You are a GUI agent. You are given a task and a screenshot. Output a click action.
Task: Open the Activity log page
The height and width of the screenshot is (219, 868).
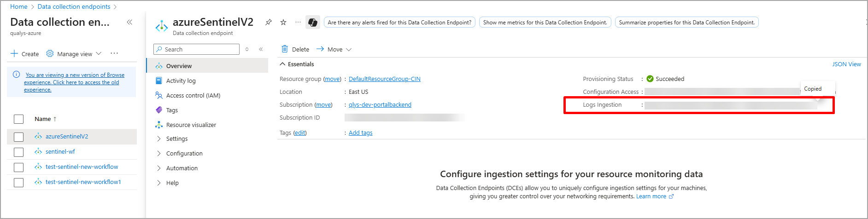coord(181,81)
